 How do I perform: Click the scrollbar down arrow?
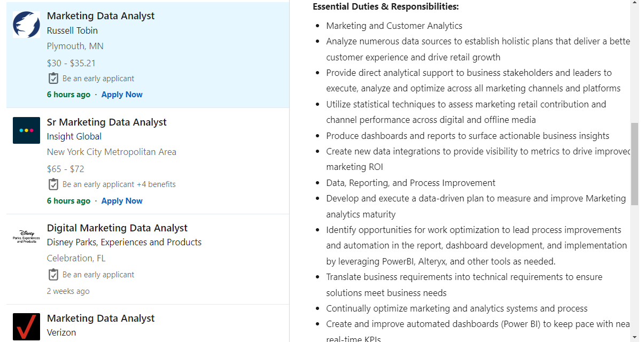click(x=634, y=337)
